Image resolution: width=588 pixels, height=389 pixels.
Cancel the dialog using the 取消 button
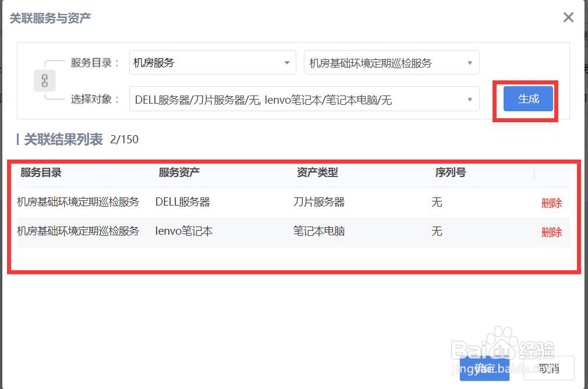(x=547, y=368)
